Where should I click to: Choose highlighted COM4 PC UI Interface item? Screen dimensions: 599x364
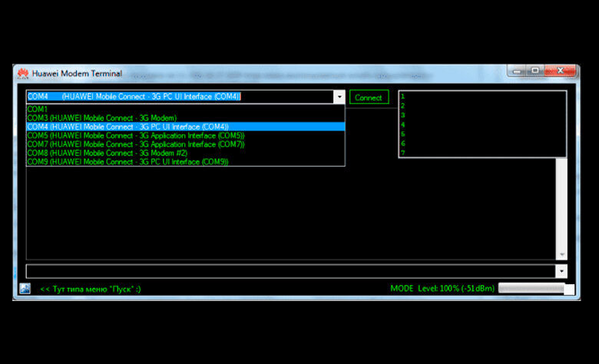[186, 127]
